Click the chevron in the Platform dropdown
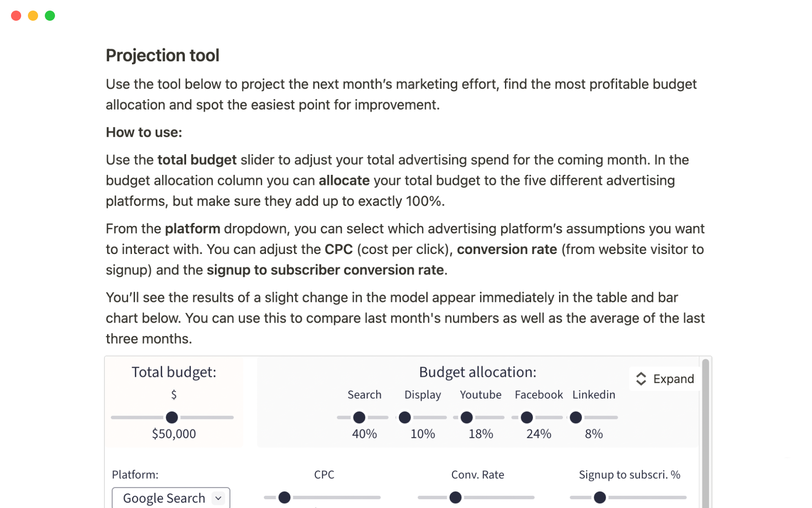Image resolution: width=812 pixels, height=508 pixels. click(x=218, y=498)
